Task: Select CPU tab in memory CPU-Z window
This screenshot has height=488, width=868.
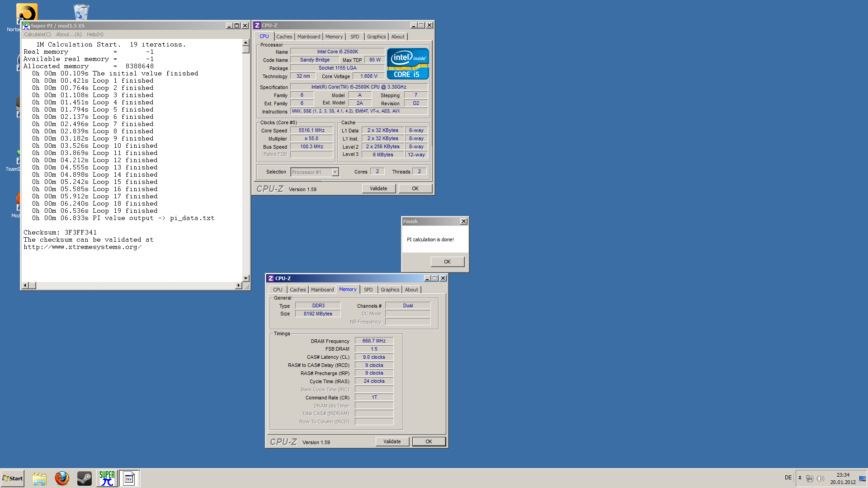Action: [x=278, y=290]
